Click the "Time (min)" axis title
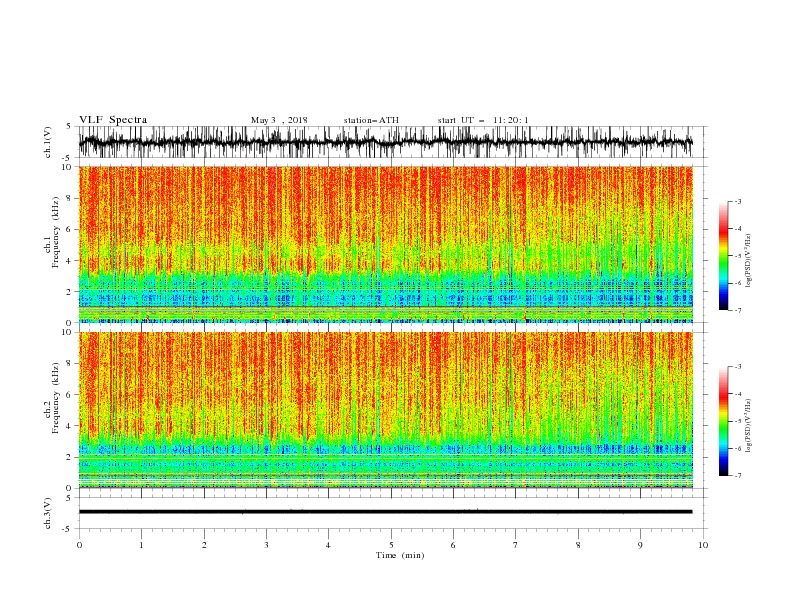Screen dimensions: 792x612 pos(400,555)
